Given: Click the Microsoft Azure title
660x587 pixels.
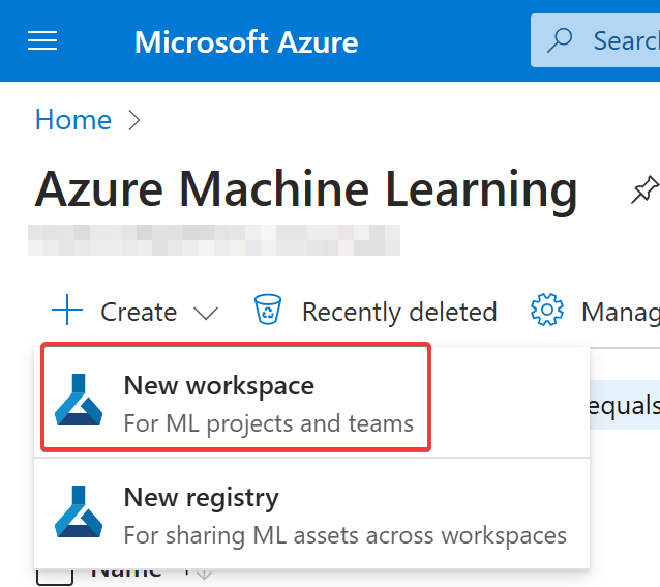Looking at the screenshot, I should (246, 42).
